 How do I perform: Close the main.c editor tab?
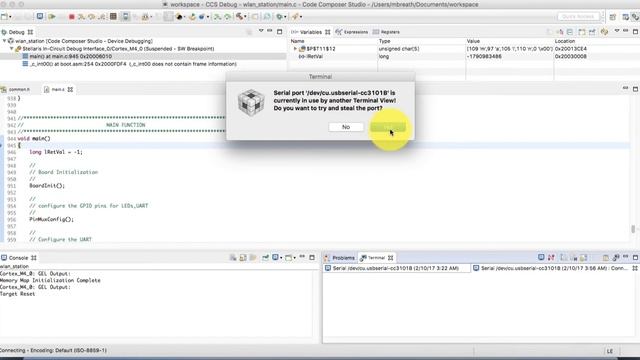(x=70, y=89)
